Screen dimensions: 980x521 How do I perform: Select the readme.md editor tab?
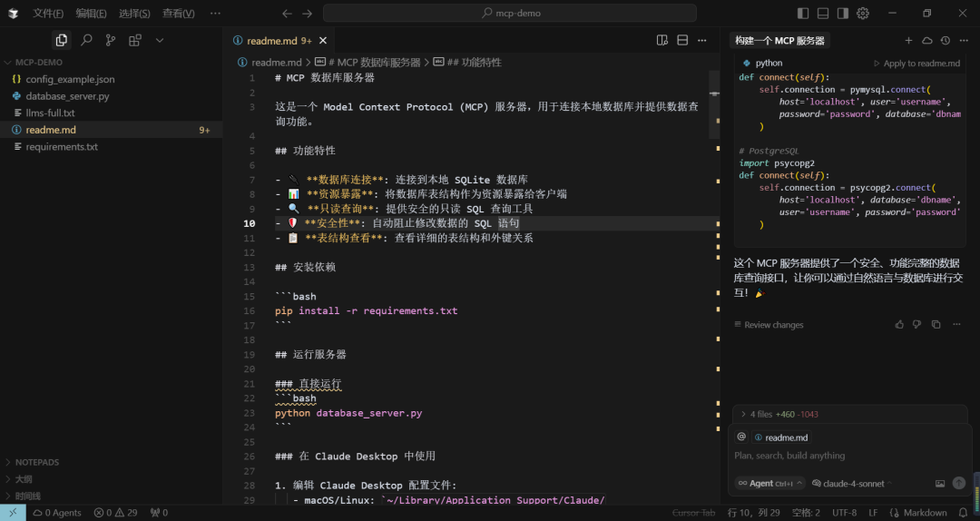point(272,40)
